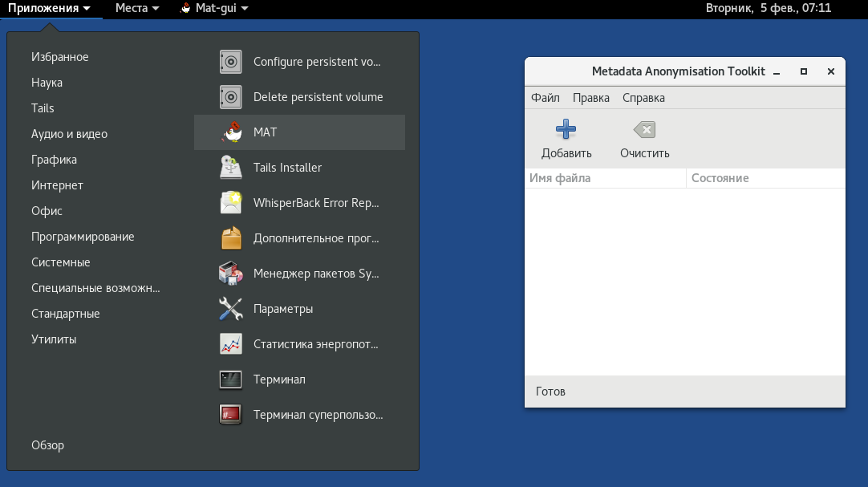The width and height of the screenshot is (868, 487).
Task: Open the Правка menu
Action: pos(591,98)
